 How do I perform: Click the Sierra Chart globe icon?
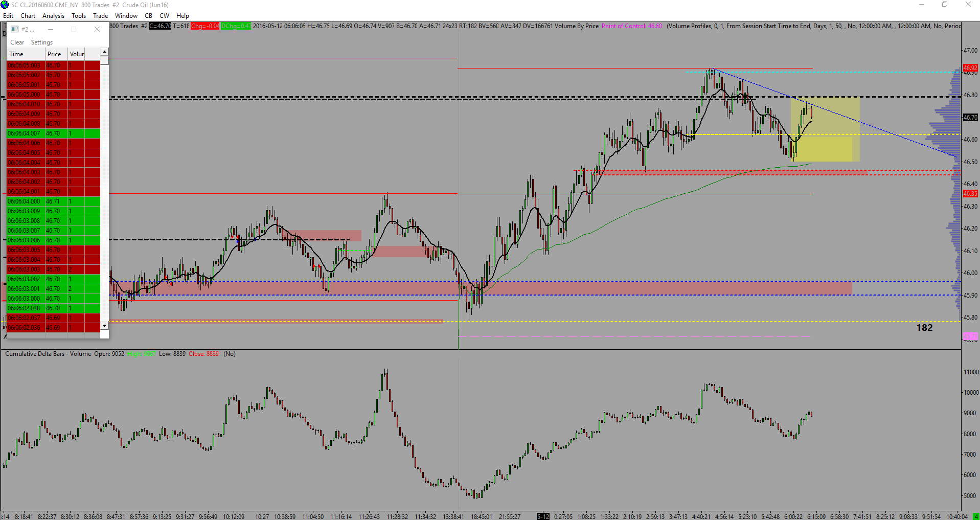click(5, 5)
